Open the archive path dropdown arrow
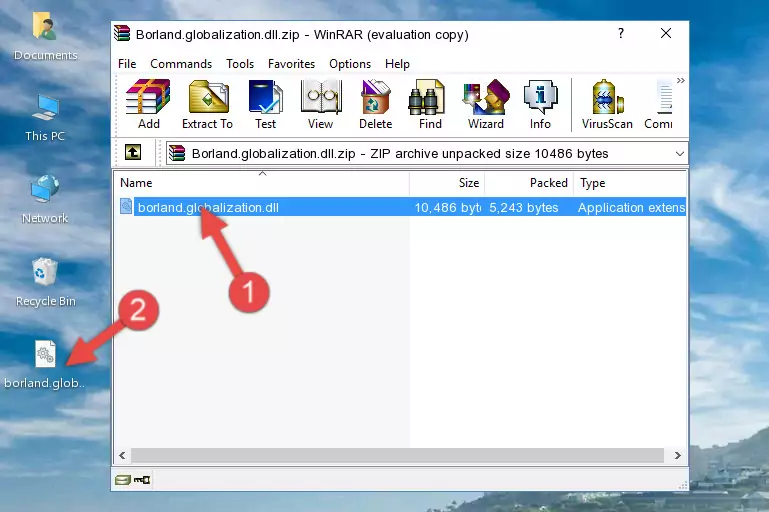 tap(680, 154)
